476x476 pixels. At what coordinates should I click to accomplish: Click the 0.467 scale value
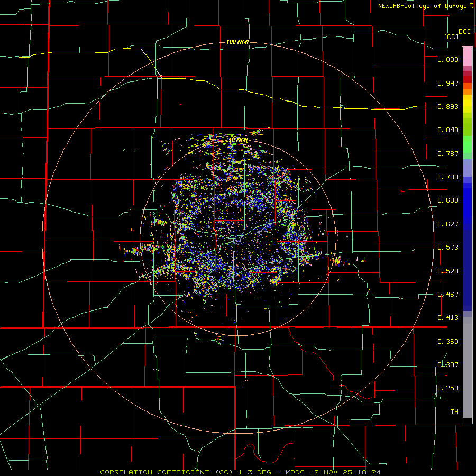[448, 295]
